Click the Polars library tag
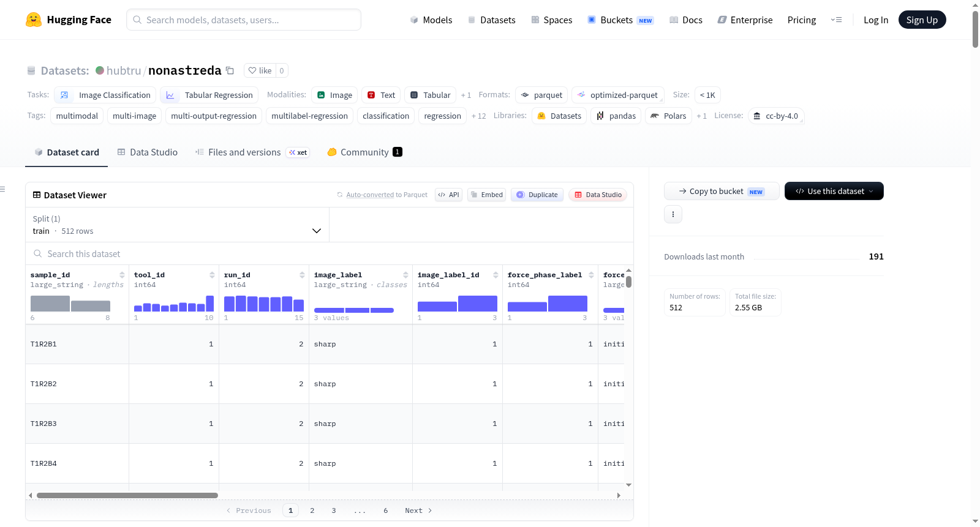This screenshot has width=980, height=527. tap(668, 116)
